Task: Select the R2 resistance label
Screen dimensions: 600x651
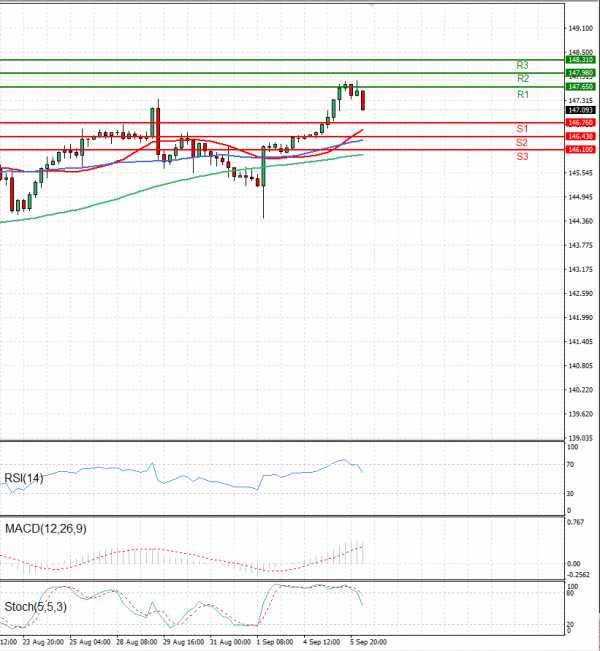Action: pos(523,78)
